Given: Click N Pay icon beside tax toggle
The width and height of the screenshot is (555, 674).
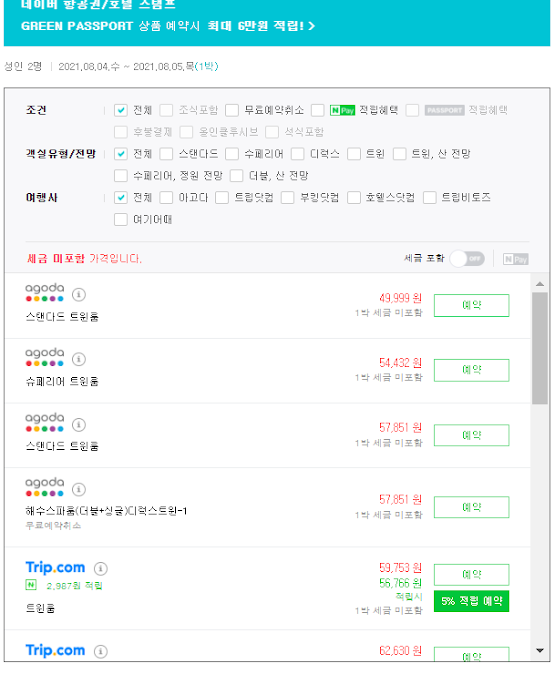Looking at the screenshot, I should (x=516, y=259).
